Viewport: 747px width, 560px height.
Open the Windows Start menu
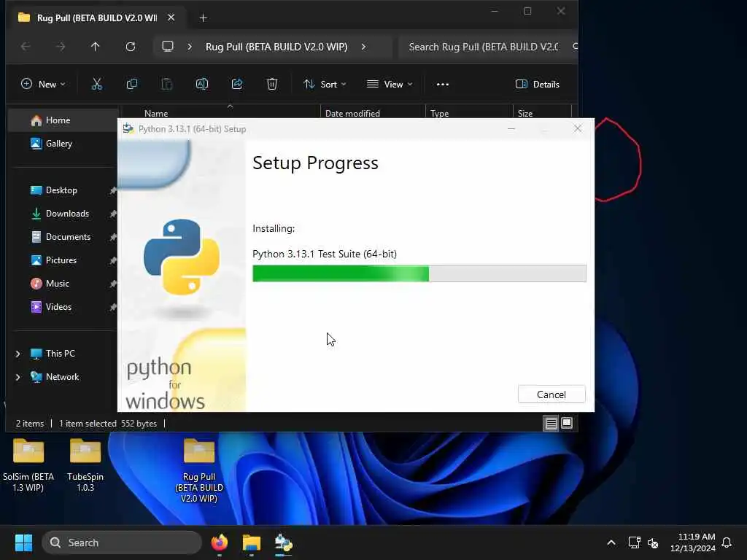coord(23,542)
